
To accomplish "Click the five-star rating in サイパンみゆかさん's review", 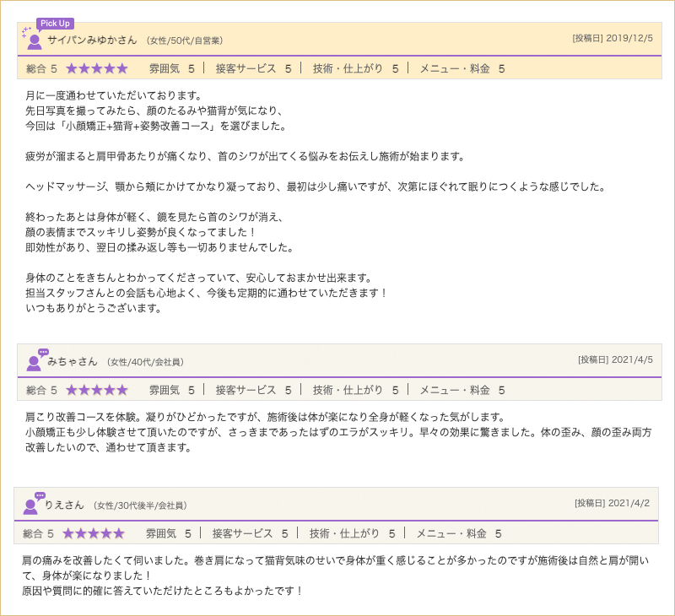I will (x=97, y=68).
